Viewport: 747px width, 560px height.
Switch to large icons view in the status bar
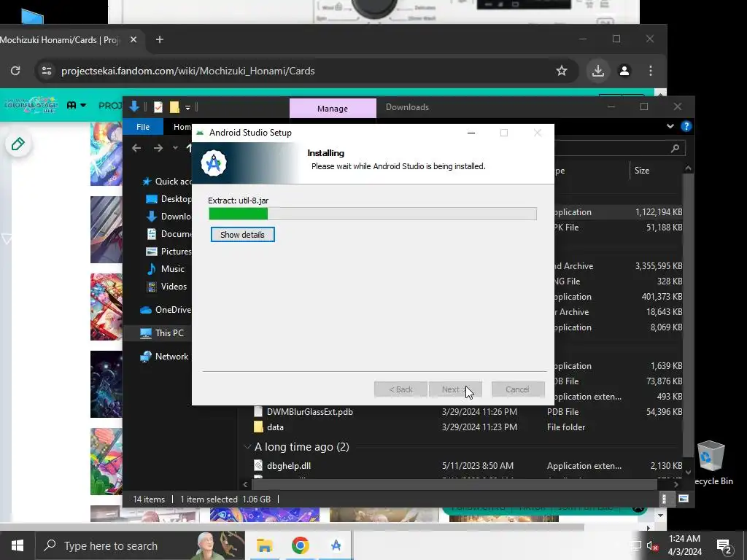[x=683, y=499]
